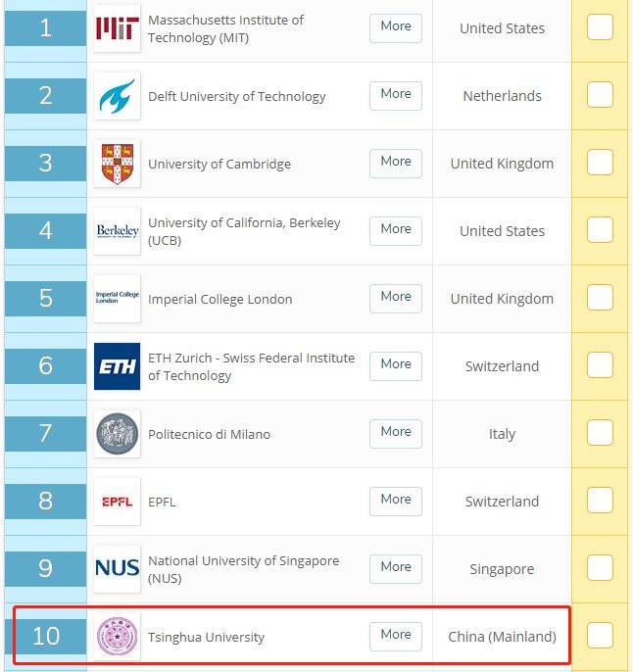This screenshot has height=672, width=633.
Task: Click More button for EPFL
Action: 396,501
